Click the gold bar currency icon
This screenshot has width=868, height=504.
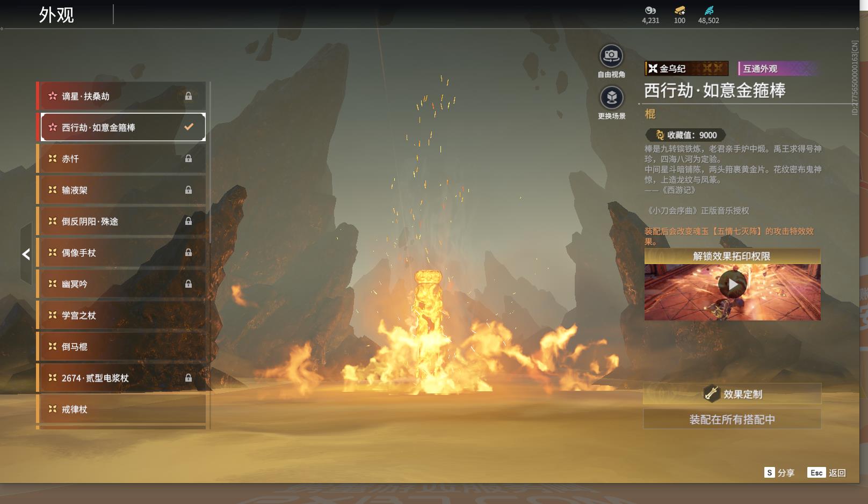click(x=679, y=10)
